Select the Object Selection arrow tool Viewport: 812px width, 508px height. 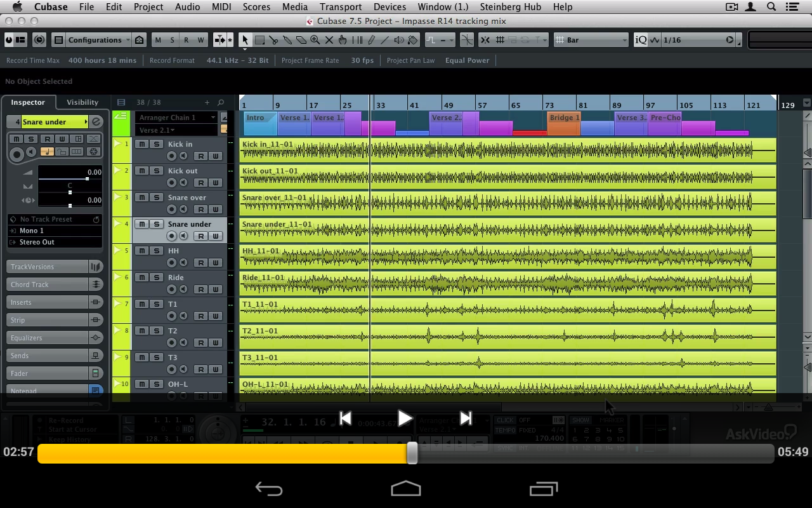[245, 40]
